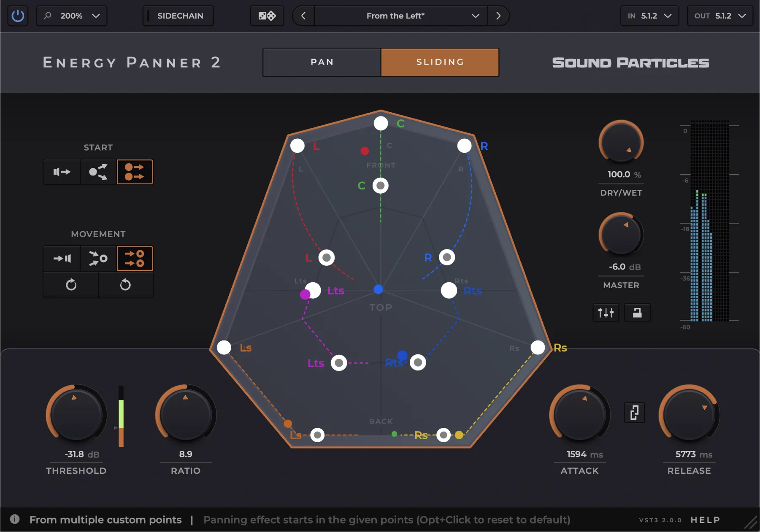The image size is (760, 532).
Task: Switch to the SLIDING mode tab
Action: (440, 62)
